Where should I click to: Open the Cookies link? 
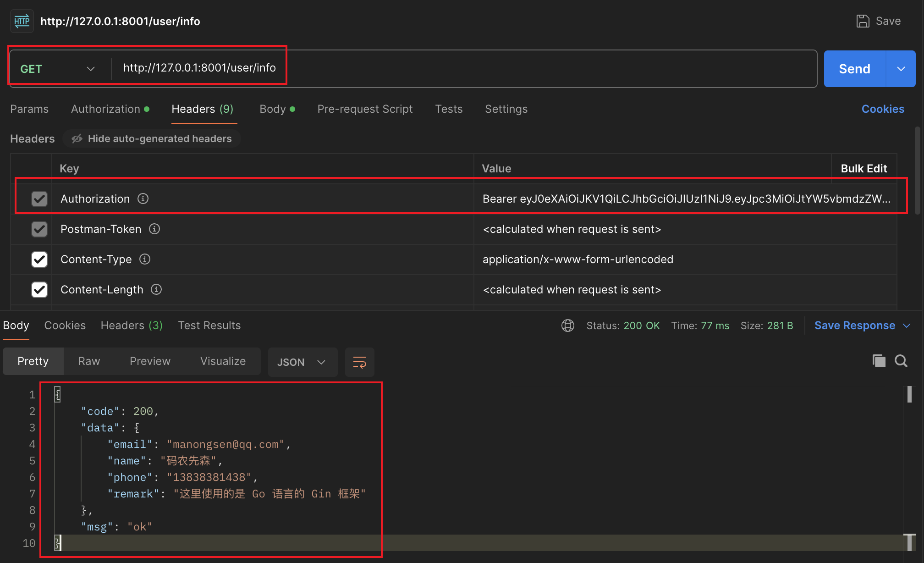tap(883, 109)
